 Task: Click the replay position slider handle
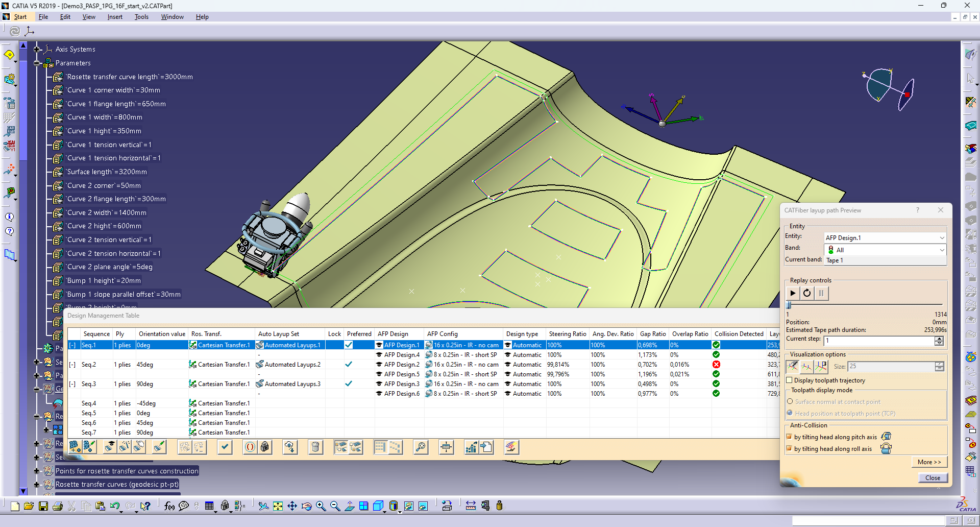tap(788, 305)
